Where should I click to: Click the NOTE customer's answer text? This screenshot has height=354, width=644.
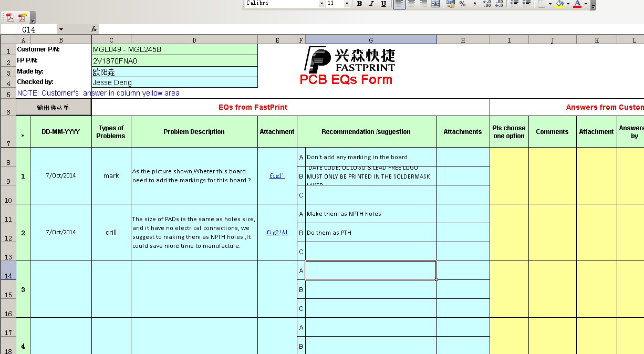click(x=98, y=93)
